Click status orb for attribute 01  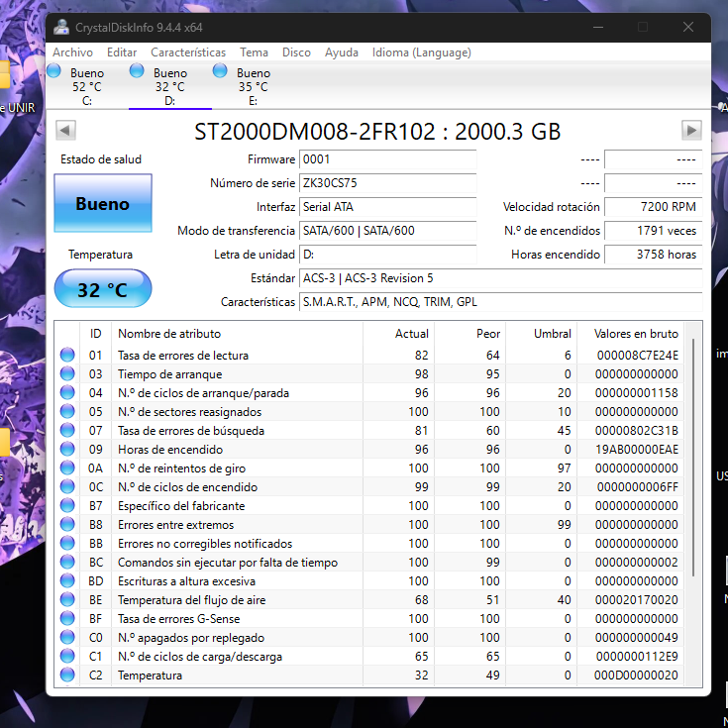(67, 355)
